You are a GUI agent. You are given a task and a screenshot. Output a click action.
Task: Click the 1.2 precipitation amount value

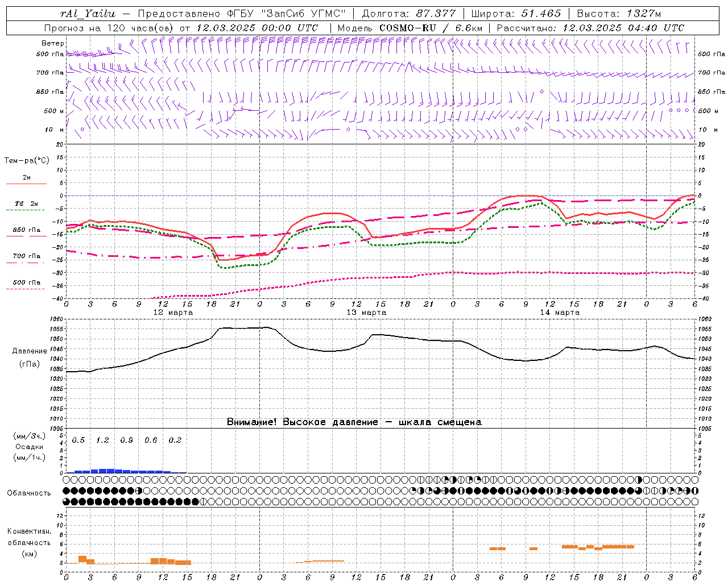coord(102,440)
